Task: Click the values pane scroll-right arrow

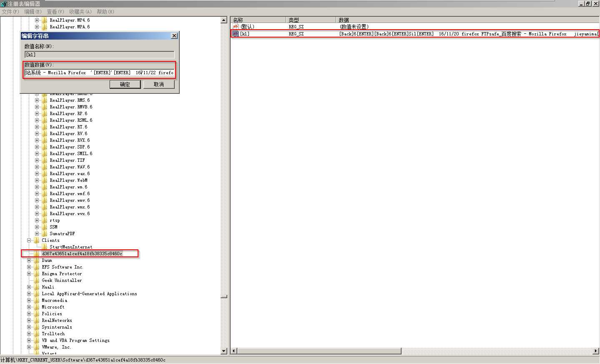Action: pyautogui.click(x=596, y=351)
